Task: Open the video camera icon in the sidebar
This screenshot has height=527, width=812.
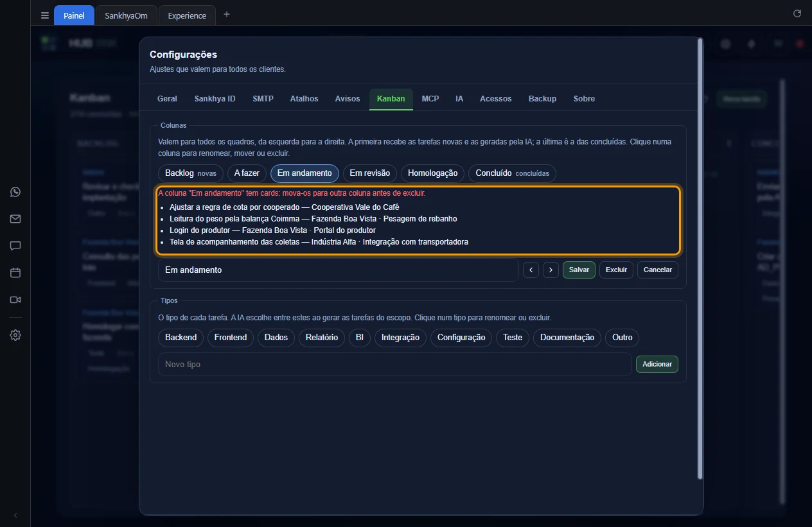Action: coord(15,300)
